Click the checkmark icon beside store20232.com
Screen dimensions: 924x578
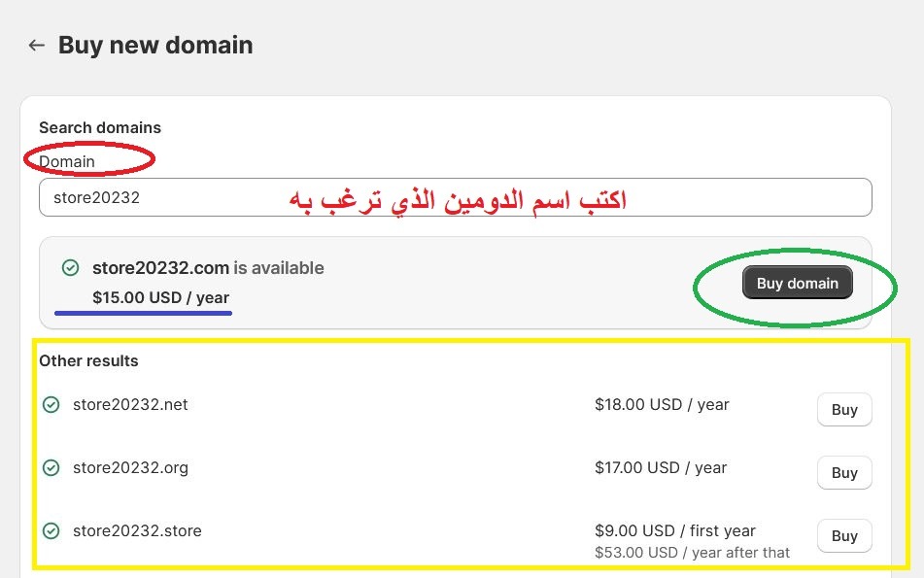70,268
